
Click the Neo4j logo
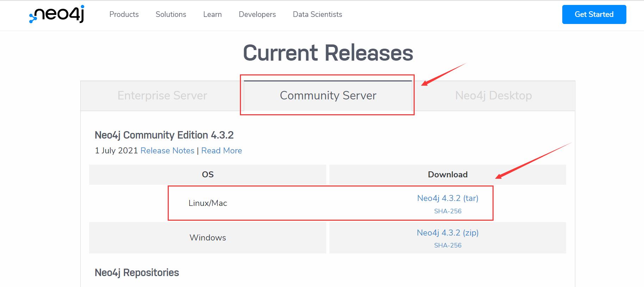57,14
